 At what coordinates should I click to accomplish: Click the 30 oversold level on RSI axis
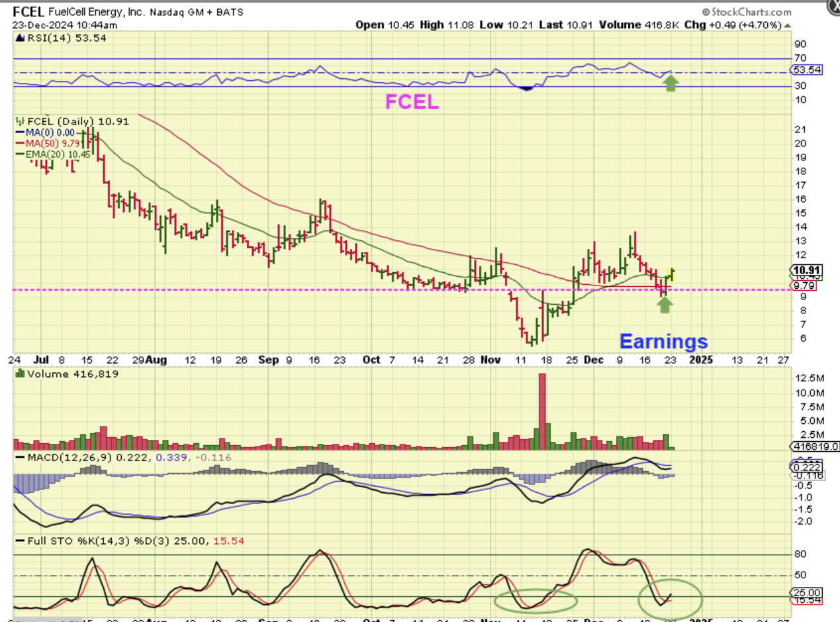tap(800, 86)
